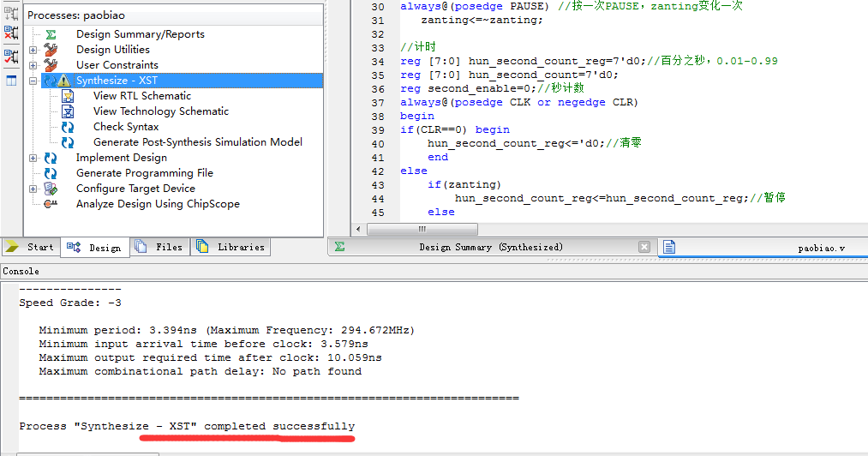The image size is (868, 456).
Task: Click the Synthesize completed successfully message
Action: click(x=187, y=426)
